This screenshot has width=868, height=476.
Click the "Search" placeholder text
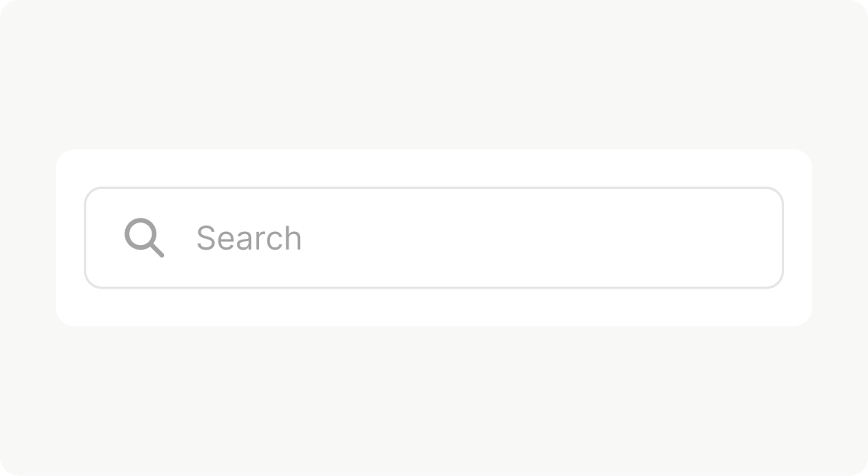pyautogui.click(x=249, y=238)
